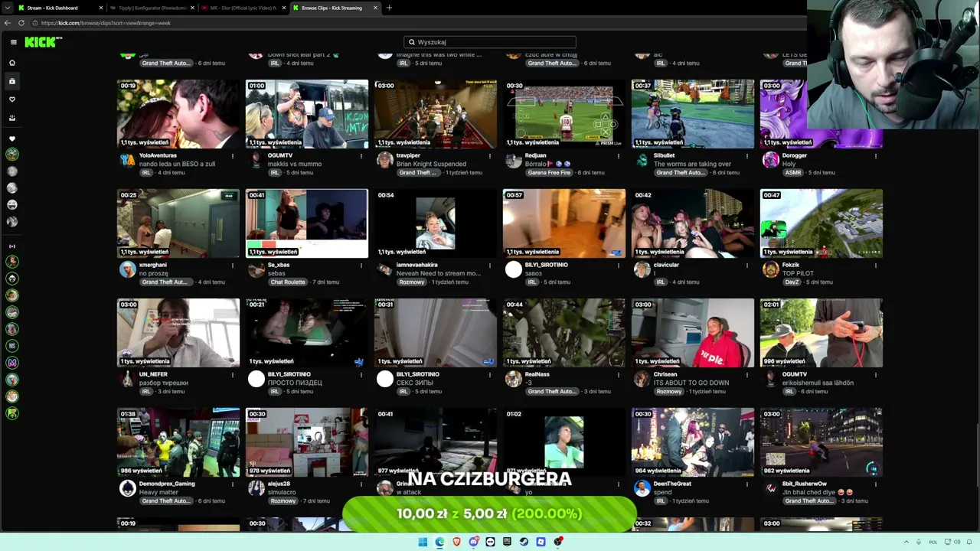Open the Following heart icon below Browse
Viewport: 980px width, 551px height.
click(12, 99)
